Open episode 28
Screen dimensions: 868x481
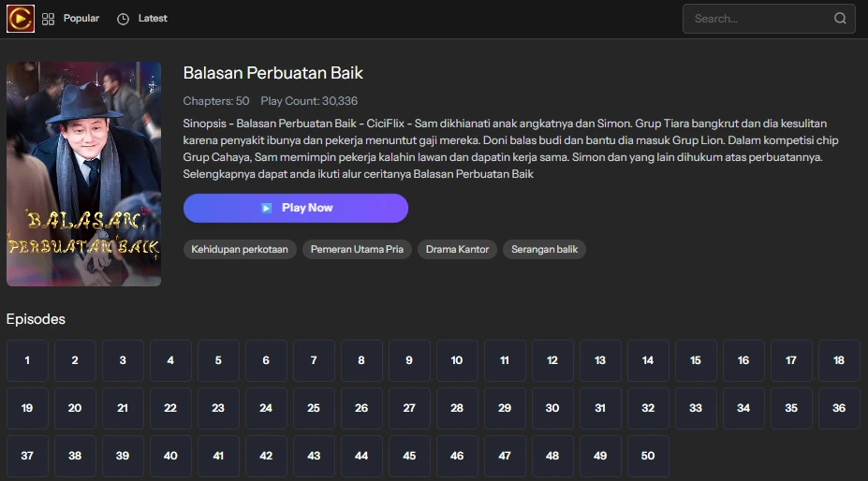457,408
